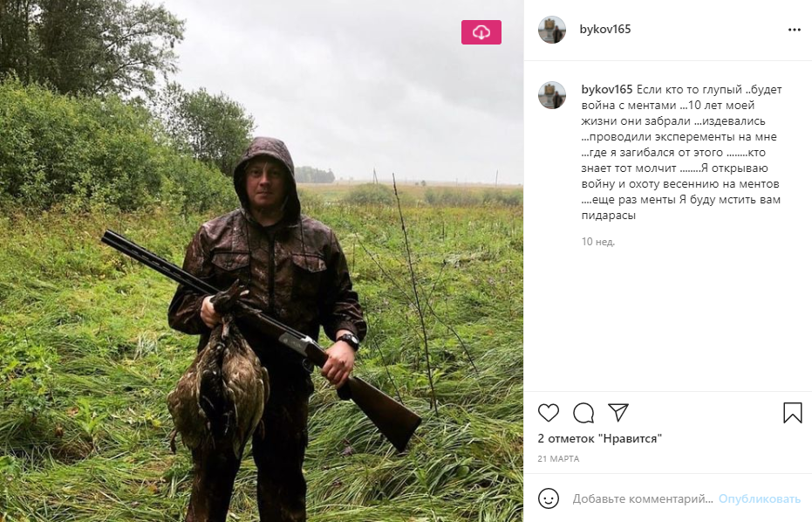
Task: Focus the "Добавьте комментарий" input field
Action: click(641, 499)
